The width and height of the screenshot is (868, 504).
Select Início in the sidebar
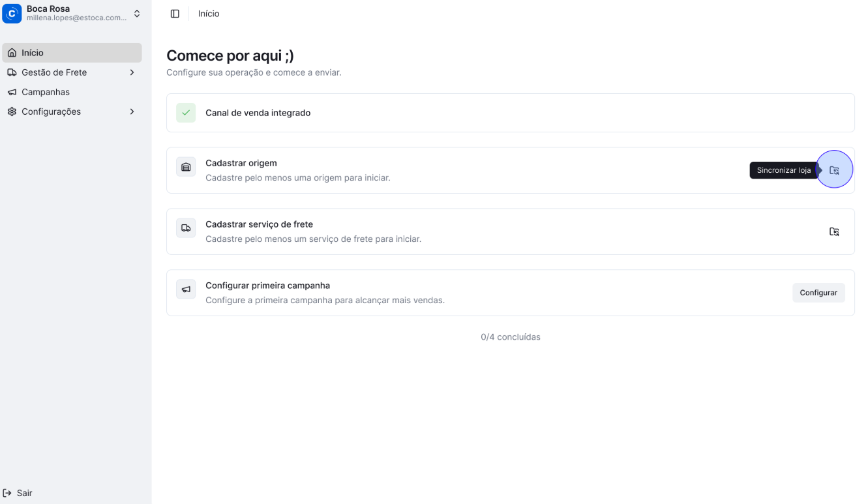[33, 53]
